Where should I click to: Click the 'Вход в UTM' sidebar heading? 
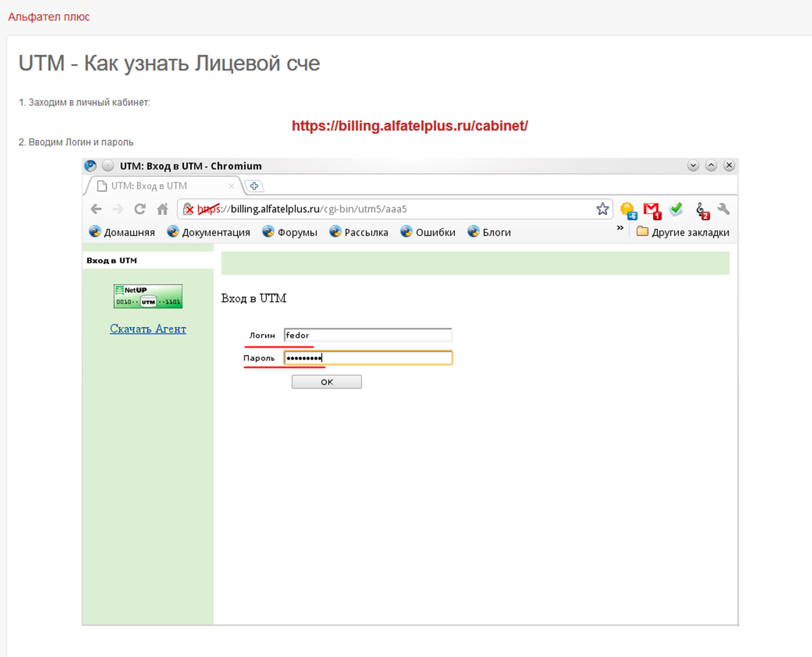(x=112, y=260)
